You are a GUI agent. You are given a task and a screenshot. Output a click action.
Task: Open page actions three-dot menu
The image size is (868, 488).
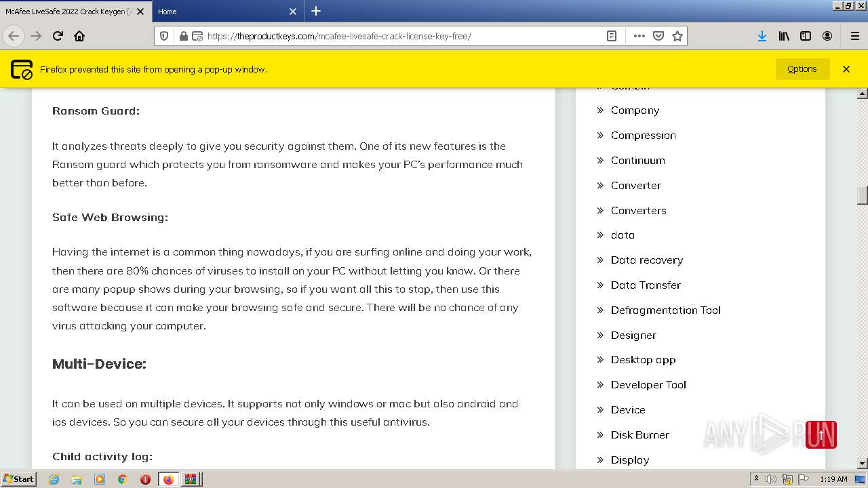pyautogui.click(x=639, y=36)
